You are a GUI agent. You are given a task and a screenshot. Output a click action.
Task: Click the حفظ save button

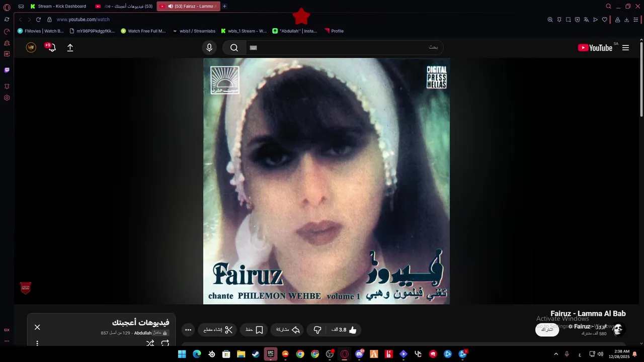(x=255, y=330)
